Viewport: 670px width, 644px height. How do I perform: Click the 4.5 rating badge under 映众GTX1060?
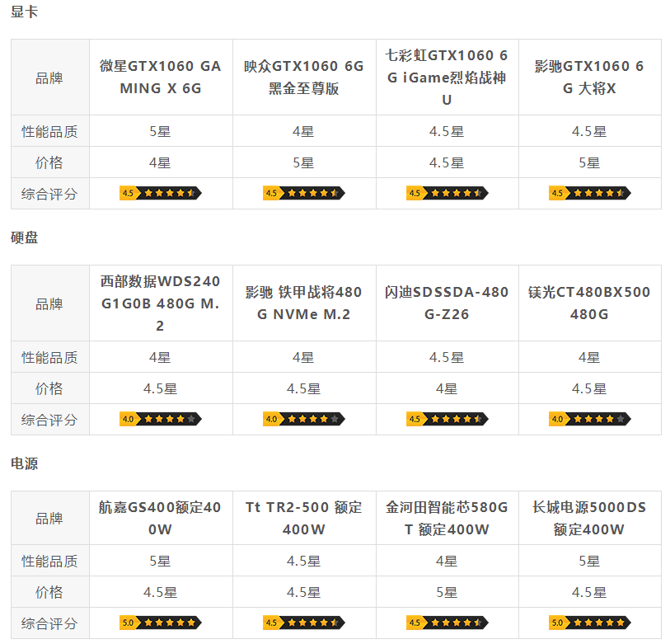[x=304, y=193]
